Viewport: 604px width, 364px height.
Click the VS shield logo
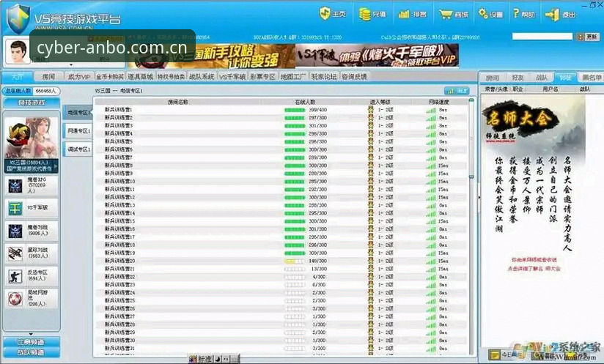click(18, 18)
